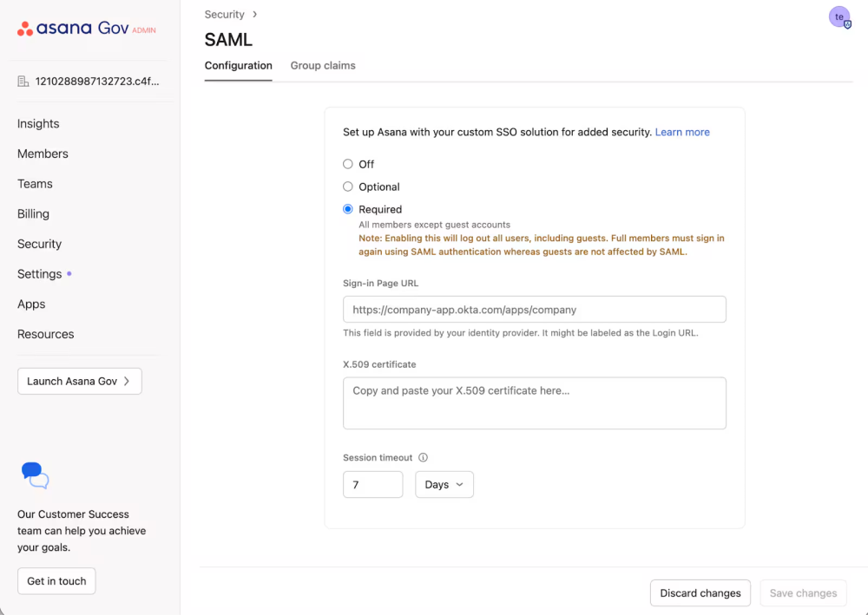Viewport: 868px width, 615px height.
Task: Click the organization building icon
Action: (x=23, y=82)
